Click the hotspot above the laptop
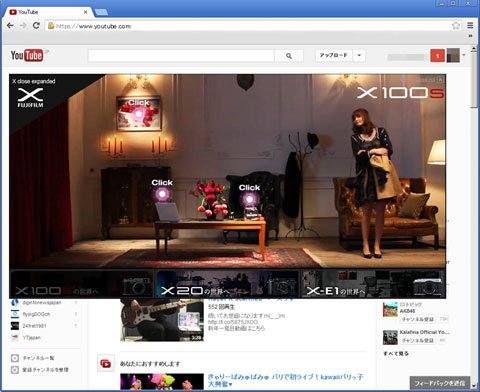Image resolution: width=480 pixels, height=392 pixels. [x=162, y=194]
